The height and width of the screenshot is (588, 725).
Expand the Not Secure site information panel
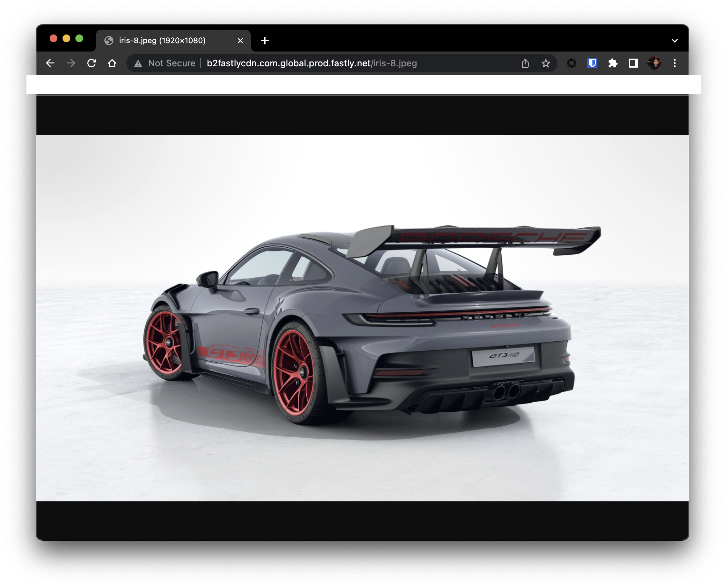(166, 63)
